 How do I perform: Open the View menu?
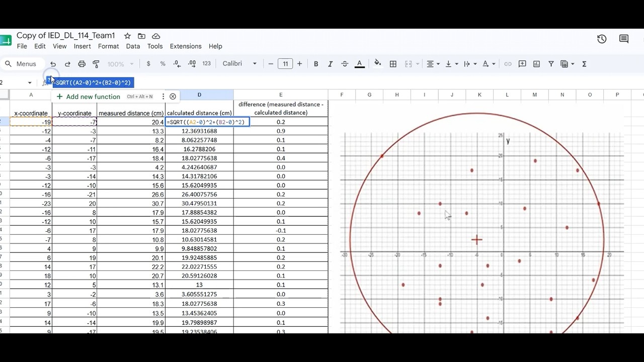click(x=59, y=46)
